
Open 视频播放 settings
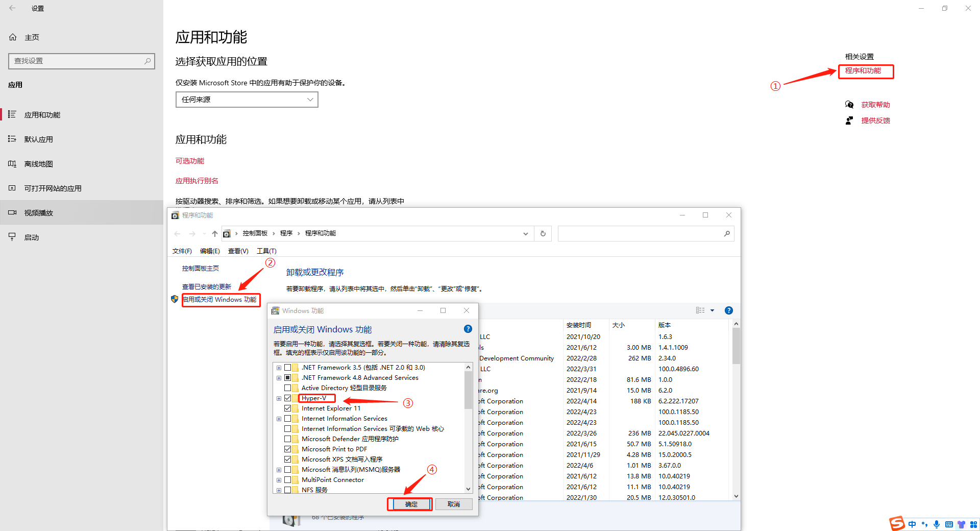point(38,212)
